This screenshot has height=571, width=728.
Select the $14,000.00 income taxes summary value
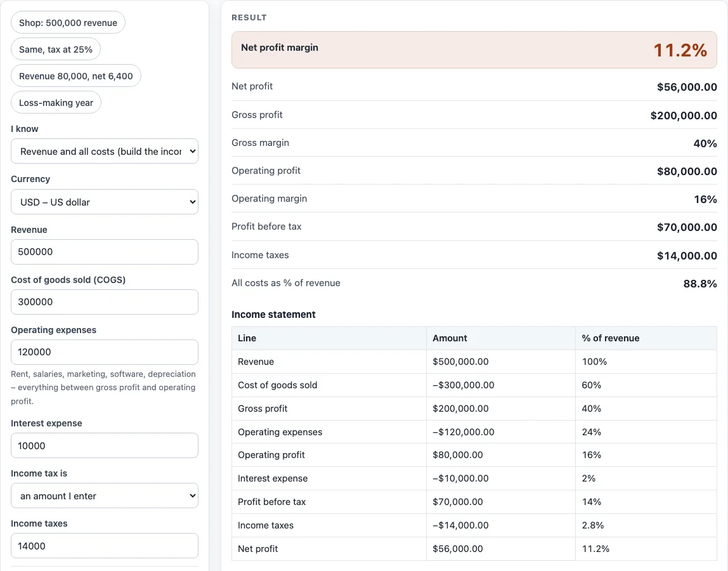[687, 256]
